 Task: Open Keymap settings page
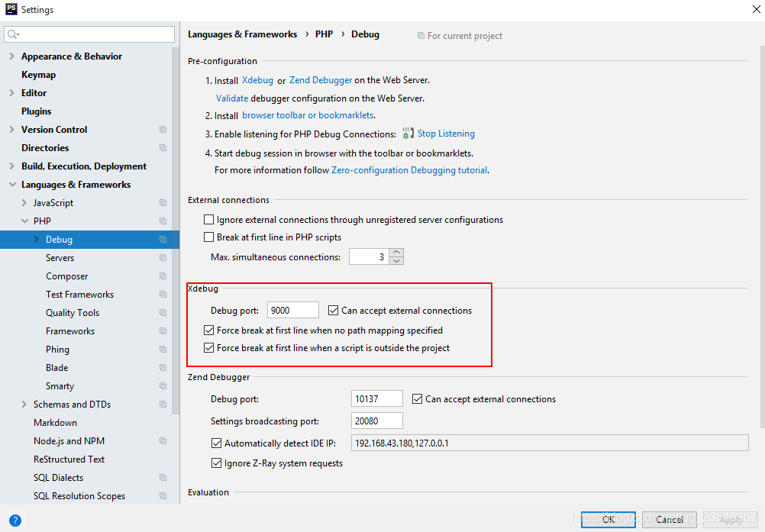pyautogui.click(x=38, y=75)
